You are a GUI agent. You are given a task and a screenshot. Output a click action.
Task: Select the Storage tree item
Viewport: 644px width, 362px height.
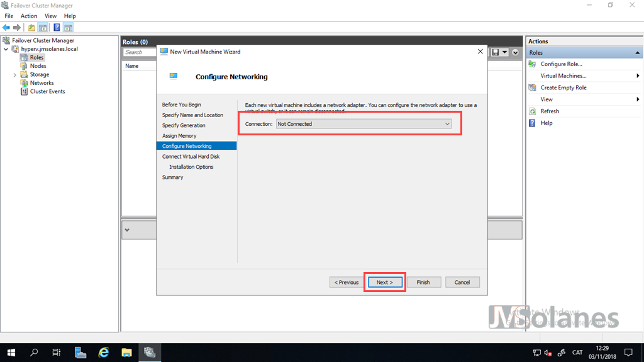pyautogui.click(x=40, y=74)
